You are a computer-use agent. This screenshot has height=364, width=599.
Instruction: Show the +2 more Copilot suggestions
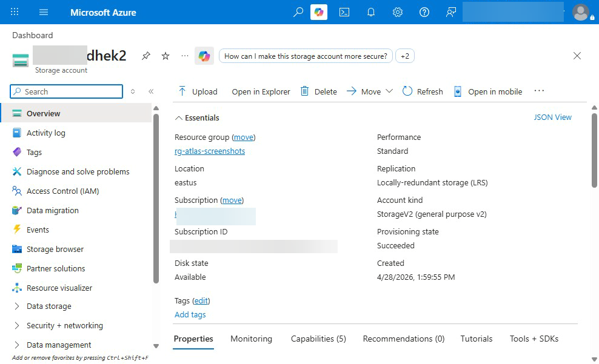405,56
